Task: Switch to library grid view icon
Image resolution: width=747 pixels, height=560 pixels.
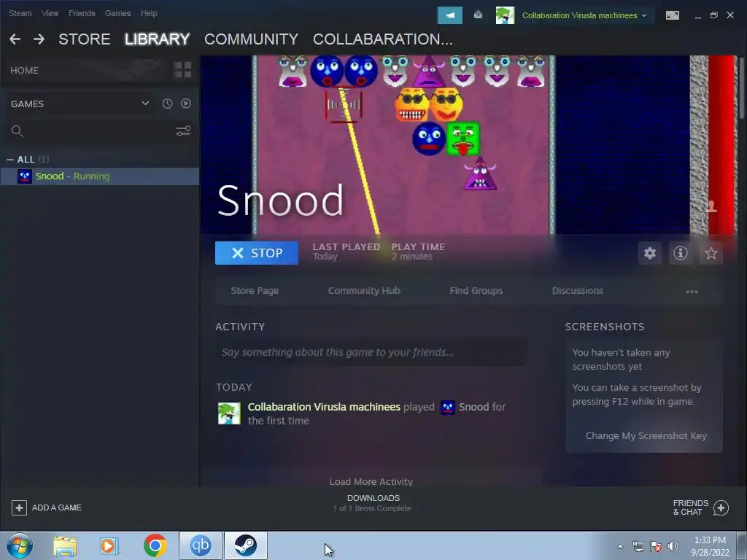Action: (182, 70)
